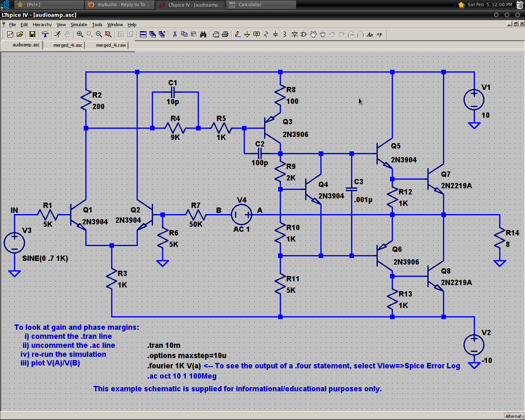Open Find with the binoculars icon

(203, 34)
